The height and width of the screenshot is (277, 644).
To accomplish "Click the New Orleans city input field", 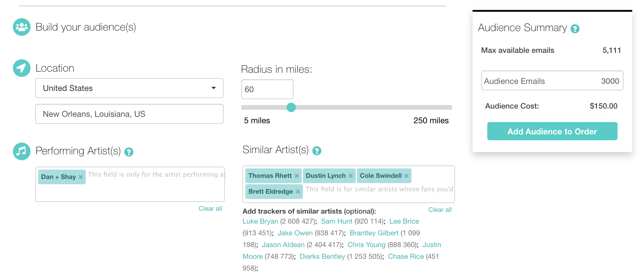I will click(129, 114).
